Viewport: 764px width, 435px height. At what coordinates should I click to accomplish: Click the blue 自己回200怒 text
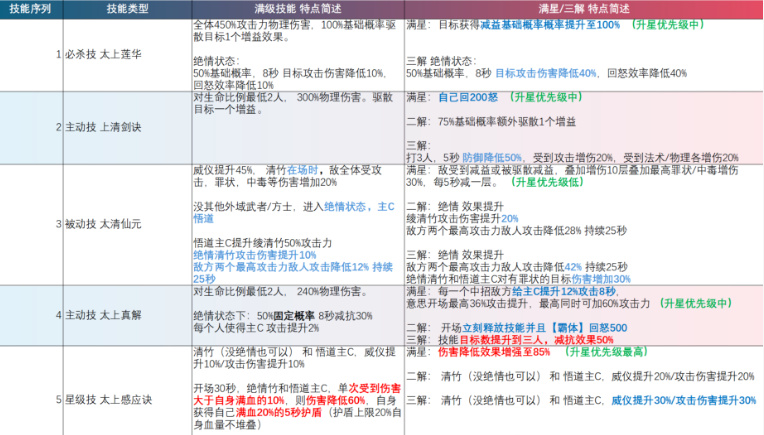[x=469, y=97]
